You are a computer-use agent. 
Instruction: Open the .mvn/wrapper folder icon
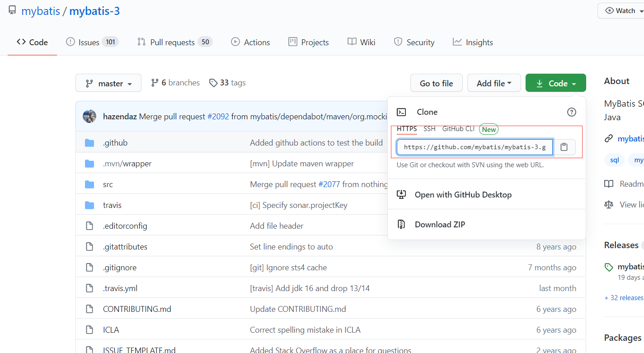(x=89, y=164)
